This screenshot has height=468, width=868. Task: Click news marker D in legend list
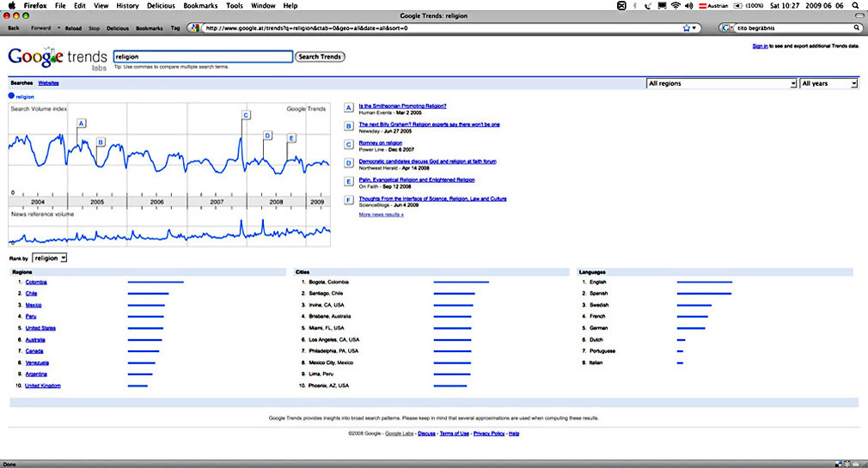(349, 163)
